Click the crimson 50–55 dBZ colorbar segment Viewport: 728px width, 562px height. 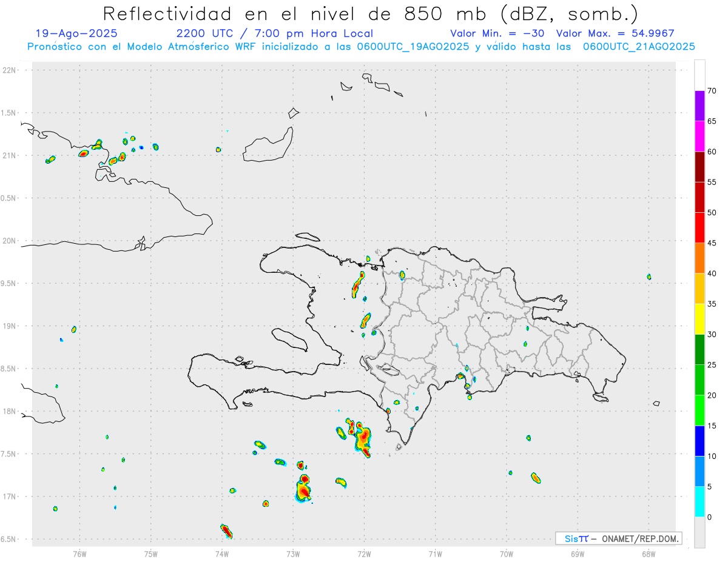pyautogui.click(x=699, y=197)
